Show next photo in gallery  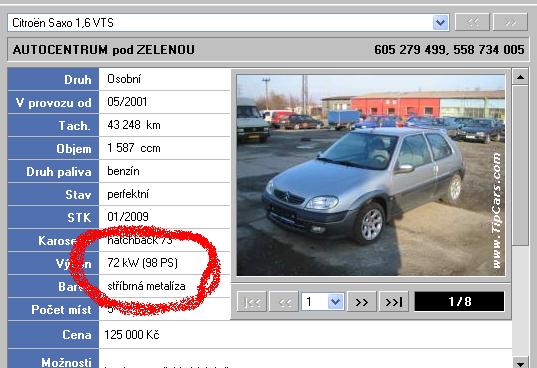click(362, 302)
